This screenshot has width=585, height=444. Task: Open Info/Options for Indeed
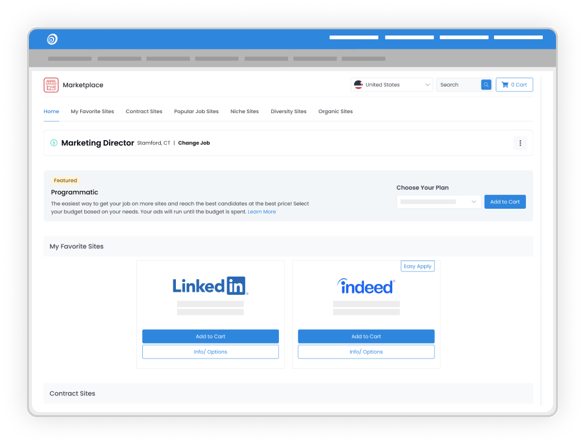tap(366, 352)
